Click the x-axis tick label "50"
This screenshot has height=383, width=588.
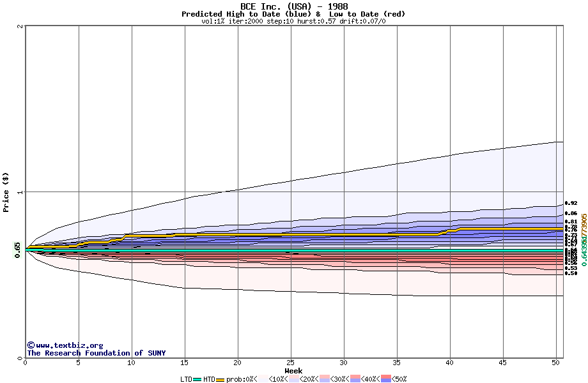point(556,363)
